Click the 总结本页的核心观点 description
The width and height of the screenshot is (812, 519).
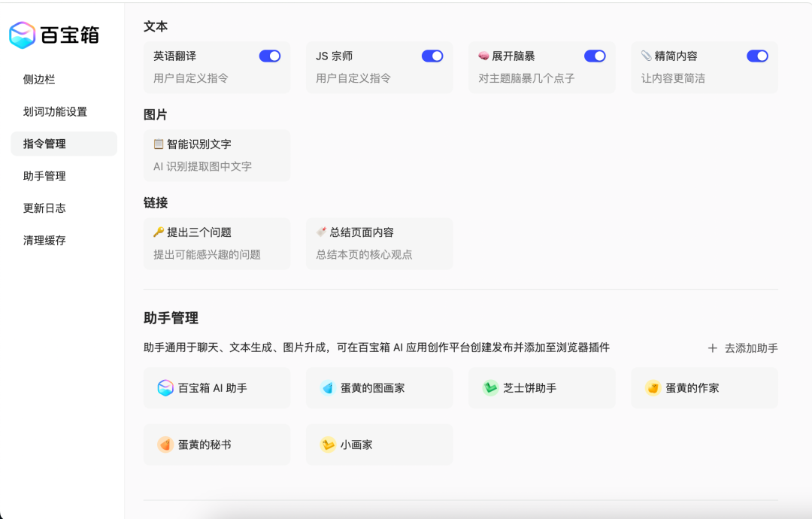pyautogui.click(x=364, y=254)
